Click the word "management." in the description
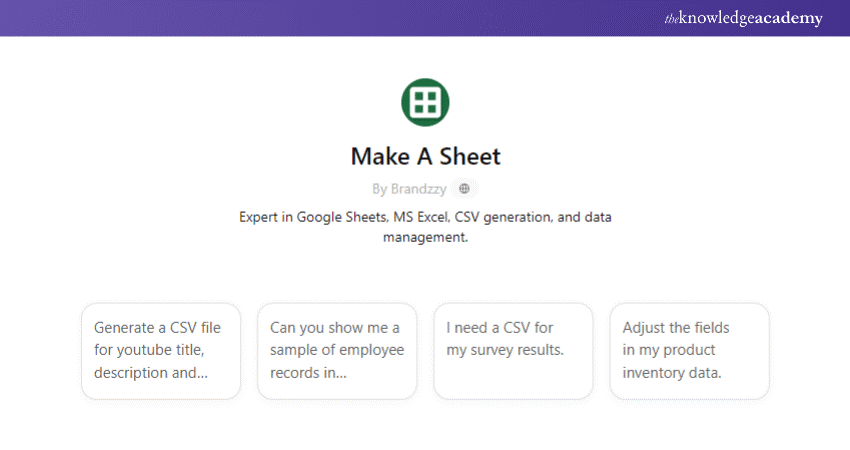Image resolution: width=850 pixels, height=450 pixels. [x=425, y=238]
